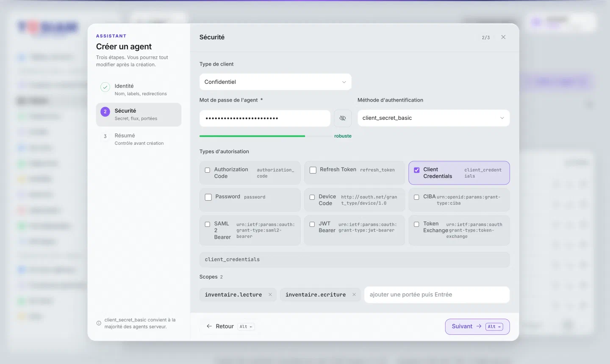The width and height of the screenshot is (610, 364).
Task: Uncheck Client Credentials grant type
Action: point(417,170)
